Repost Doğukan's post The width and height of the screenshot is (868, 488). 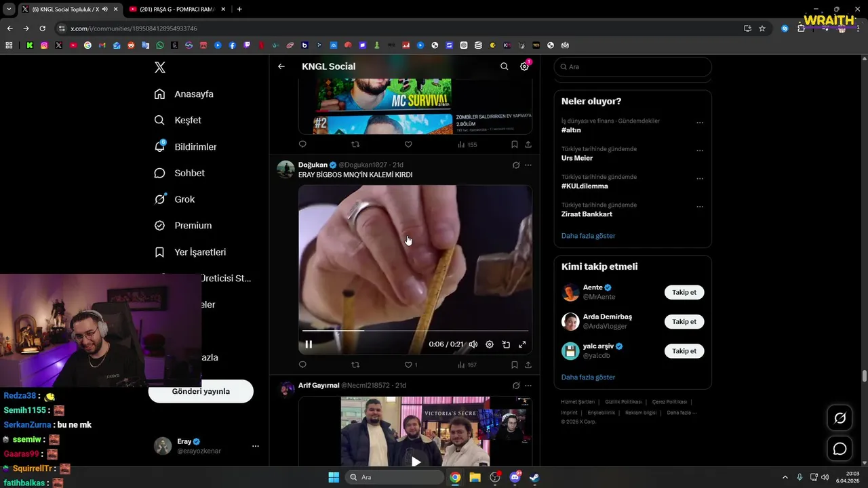355,365
